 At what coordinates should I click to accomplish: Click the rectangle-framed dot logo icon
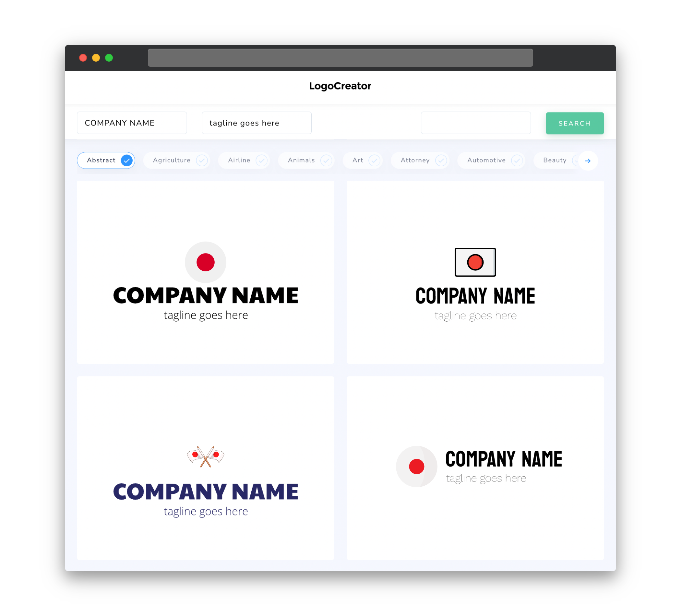click(x=475, y=262)
